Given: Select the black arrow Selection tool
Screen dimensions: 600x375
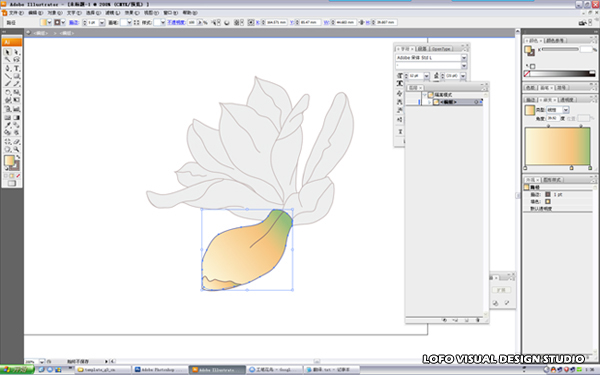Looking at the screenshot, I should click(x=8, y=52).
